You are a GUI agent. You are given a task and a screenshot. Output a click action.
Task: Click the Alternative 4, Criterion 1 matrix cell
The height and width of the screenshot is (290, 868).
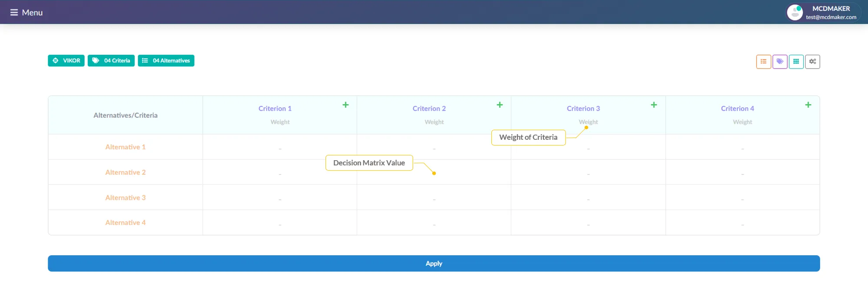280,223
